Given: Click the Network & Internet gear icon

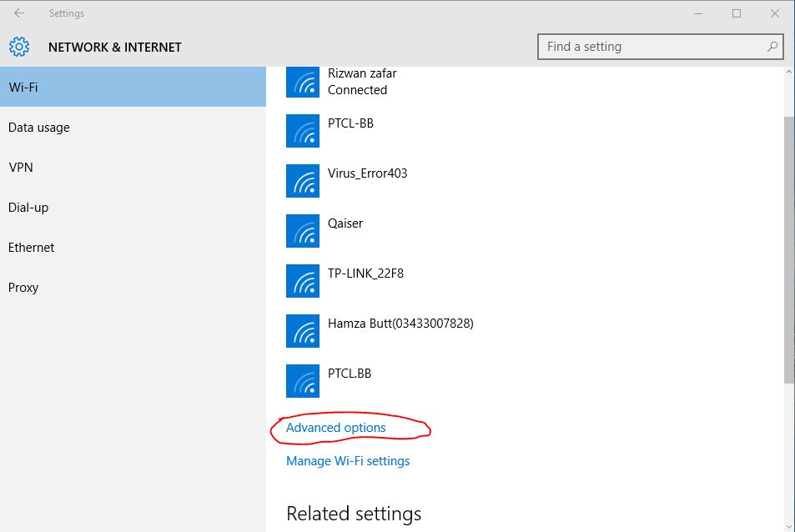Looking at the screenshot, I should [x=19, y=47].
